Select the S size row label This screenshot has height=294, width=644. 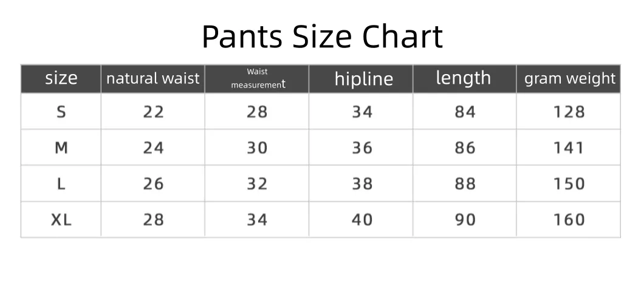tap(61, 112)
